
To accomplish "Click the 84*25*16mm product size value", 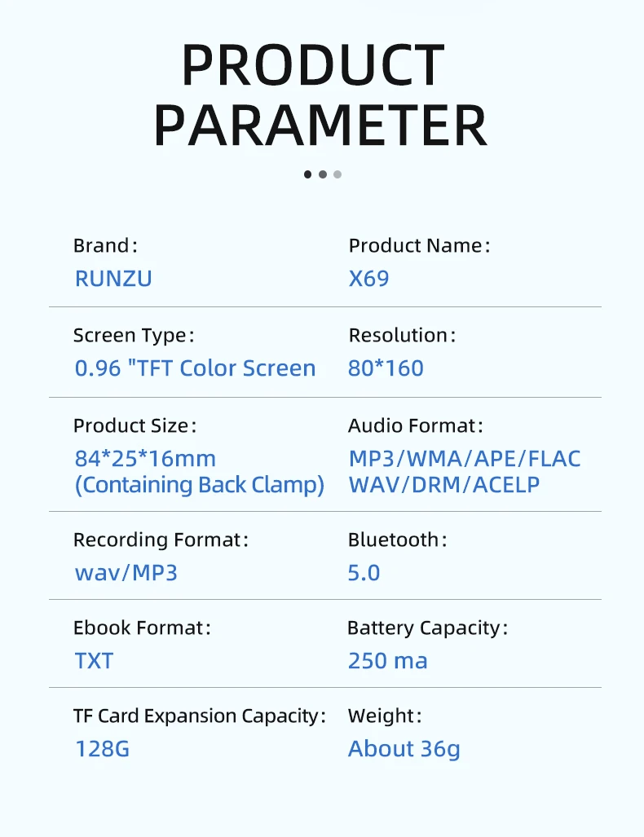I will 145,459.
